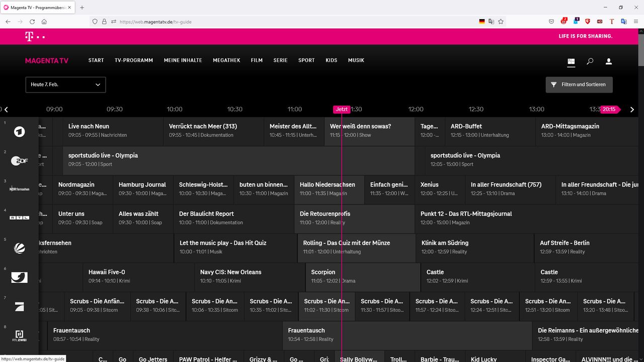Open the Sat.1 channel logo
644x362 pixels.
(19, 247)
